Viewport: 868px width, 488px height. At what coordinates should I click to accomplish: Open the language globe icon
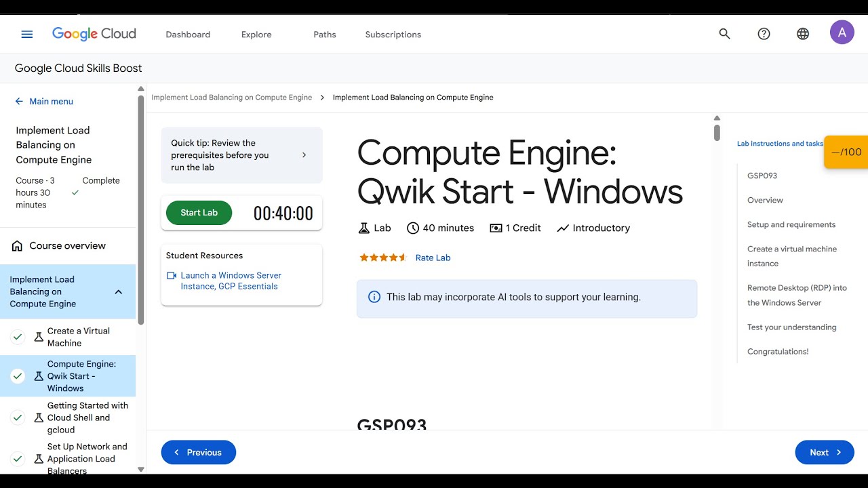[x=803, y=34]
